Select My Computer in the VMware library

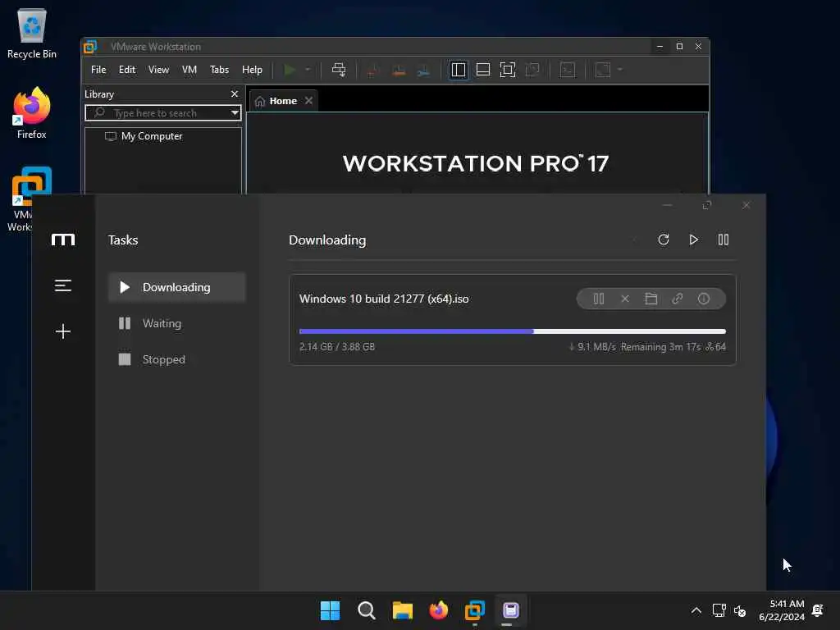tap(152, 136)
